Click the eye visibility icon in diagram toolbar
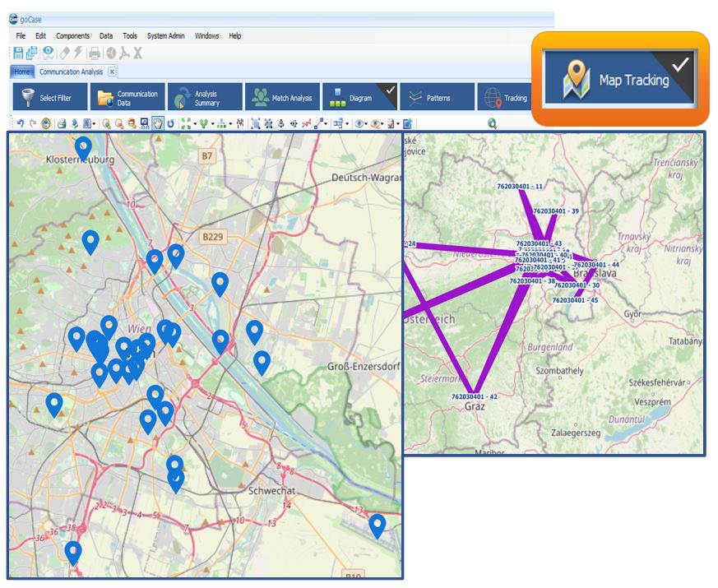The image size is (718, 588). (359, 123)
